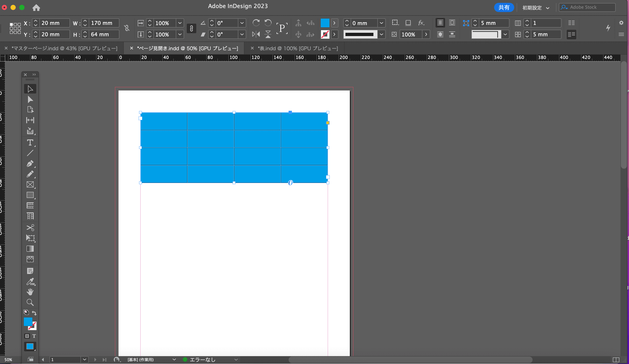The height and width of the screenshot is (364, 629).
Task: Click control panel blue fill swatch
Action: point(325,23)
